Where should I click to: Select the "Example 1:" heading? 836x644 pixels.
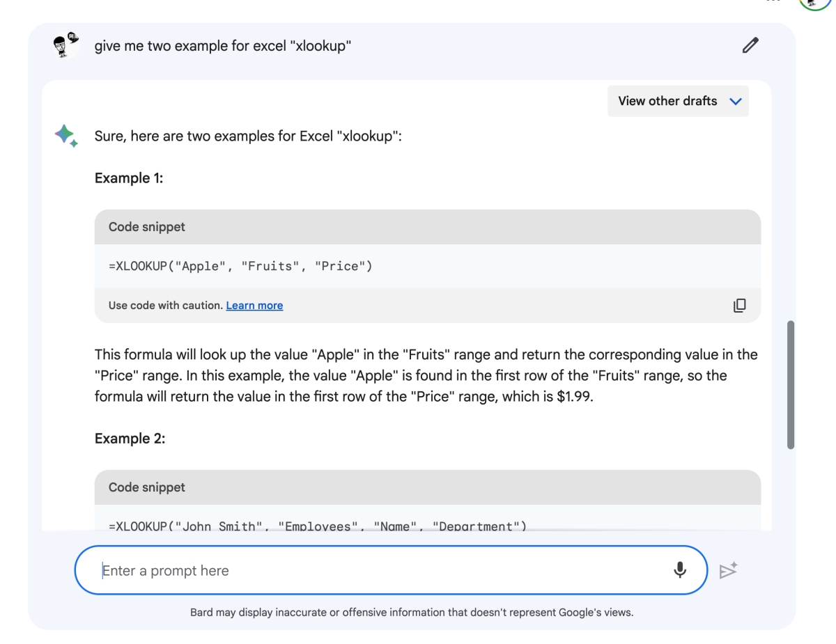click(x=129, y=178)
